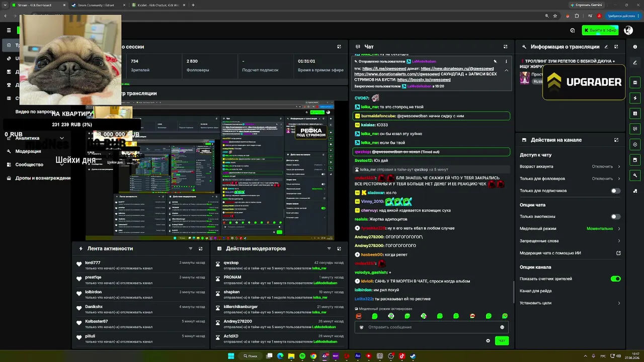Open the banned words settings
This screenshot has width=644, height=362.
point(570,241)
